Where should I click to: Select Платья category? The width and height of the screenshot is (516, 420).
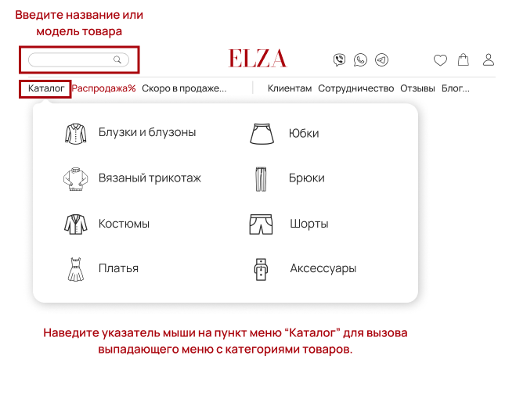click(118, 268)
